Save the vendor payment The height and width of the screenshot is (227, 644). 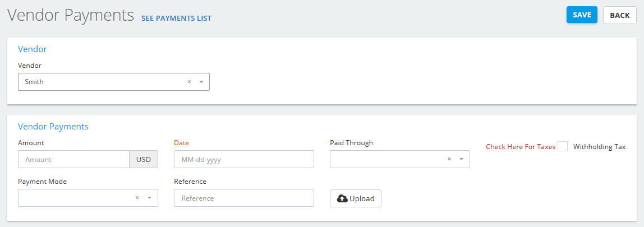tap(582, 15)
